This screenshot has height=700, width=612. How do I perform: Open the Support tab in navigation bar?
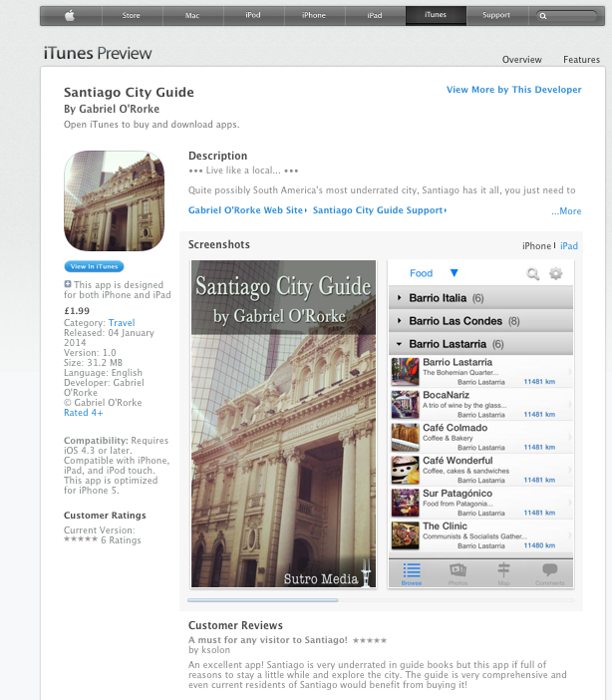tap(496, 16)
